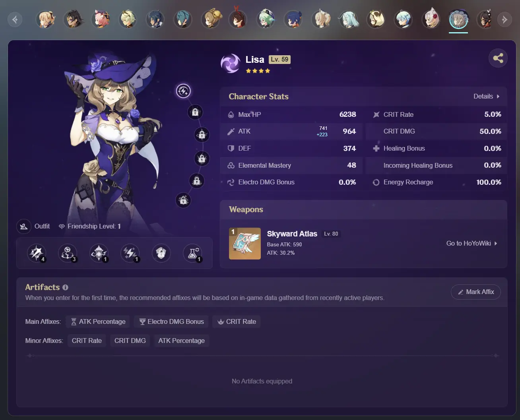Select the CRIT Rate main affix

tap(237, 321)
